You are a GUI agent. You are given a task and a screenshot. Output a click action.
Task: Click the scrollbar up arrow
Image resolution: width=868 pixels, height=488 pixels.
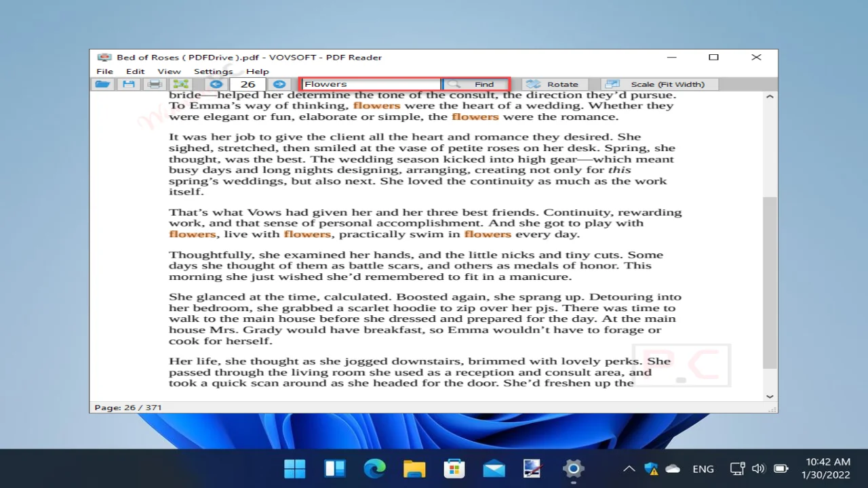(x=770, y=97)
